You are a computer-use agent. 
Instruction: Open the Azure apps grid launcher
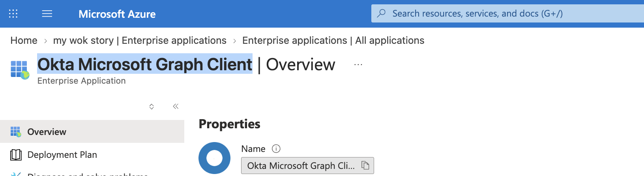point(13,14)
